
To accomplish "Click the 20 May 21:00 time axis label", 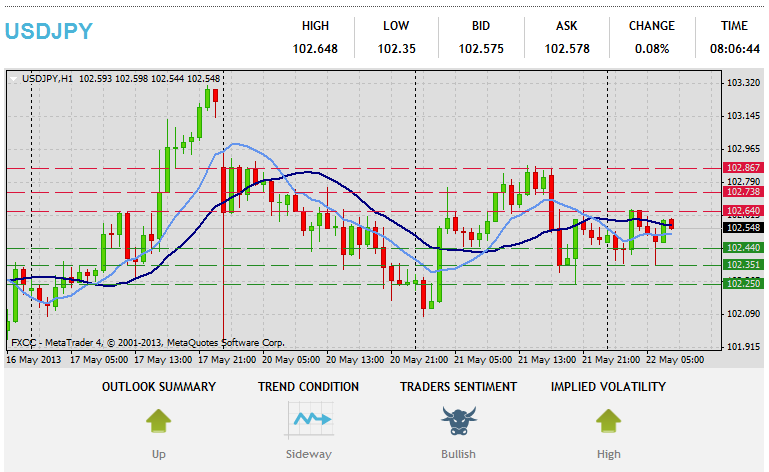I will 419,360.
